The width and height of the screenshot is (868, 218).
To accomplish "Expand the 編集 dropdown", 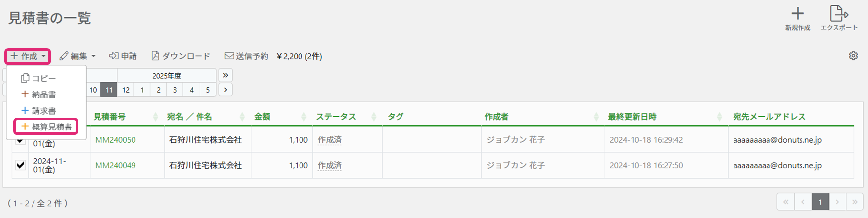I will pos(77,56).
